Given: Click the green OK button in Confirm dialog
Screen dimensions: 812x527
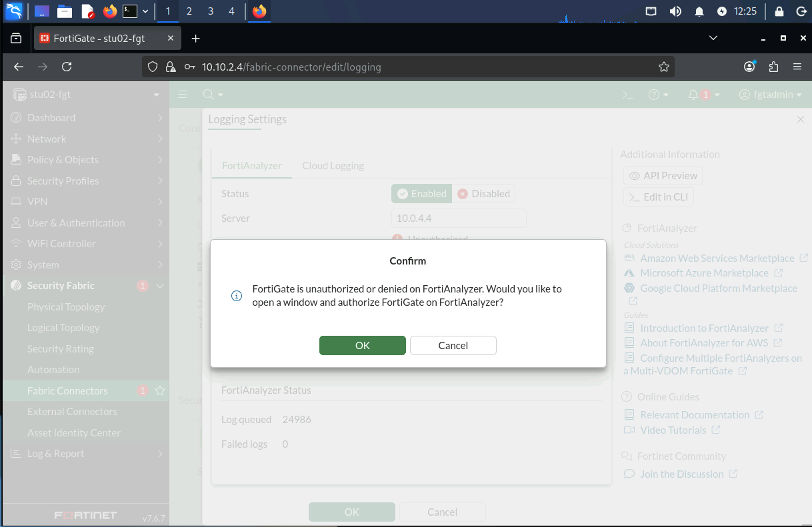Looking at the screenshot, I should coord(362,345).
